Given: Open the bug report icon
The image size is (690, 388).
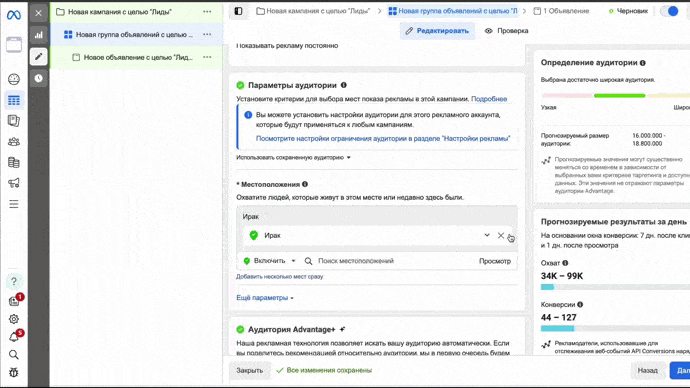Looking at the screenshot, I should (x=14, y=373).
